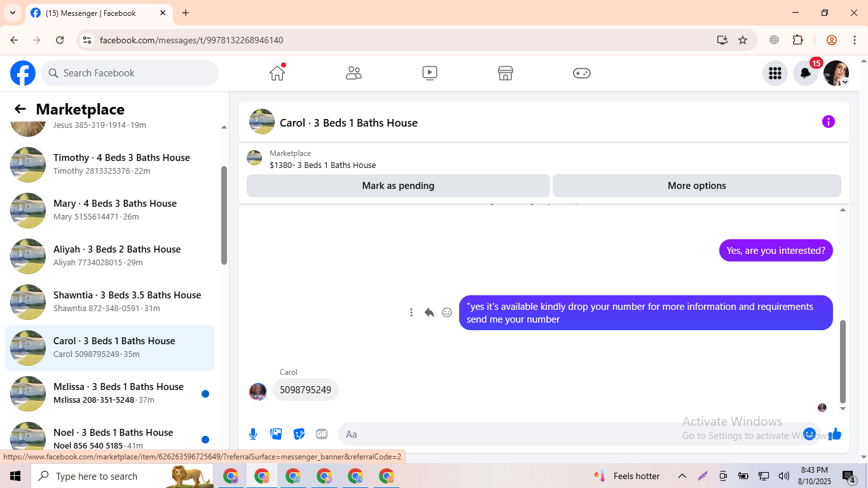Open Melissa 3 Beds 1 Baths conversation
This screenshot has width=868, height=488.
coord(110,393)
